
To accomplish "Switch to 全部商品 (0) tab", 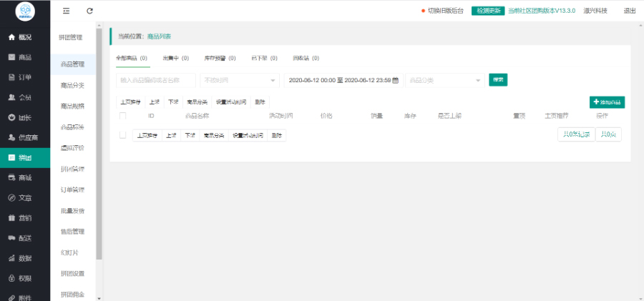I will (132, 59).
